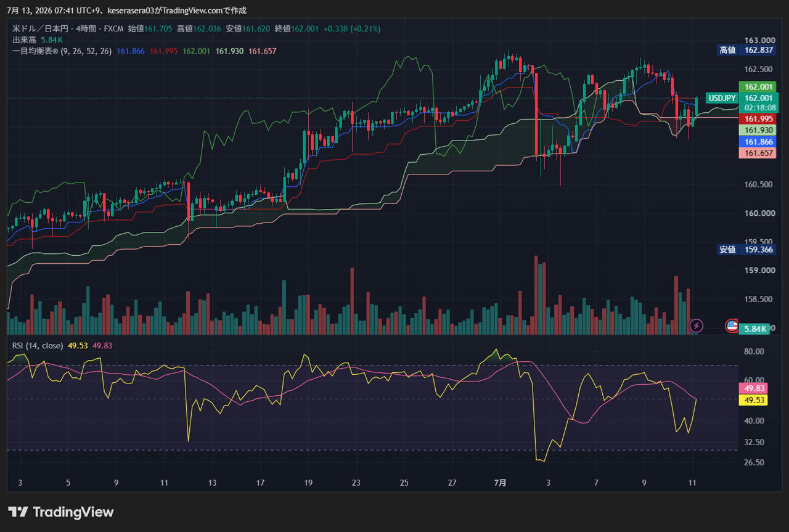
Task: Click the red 161.995 Ichimoku legend value
Action: pyautogui.click(x=164, y=51)
